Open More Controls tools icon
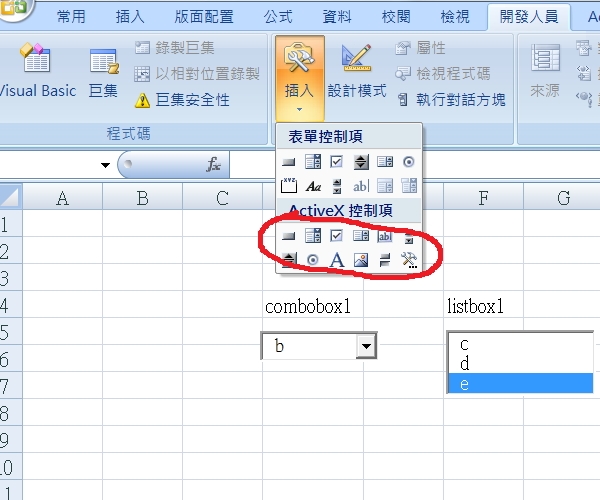 409,260
